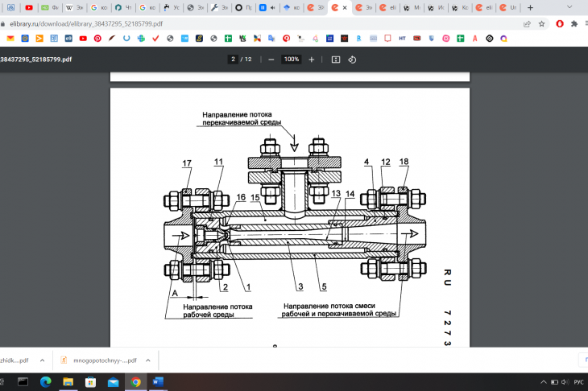Switch to the YouTube tab
The width and height of the screenshot is (588, 391).
29,7
